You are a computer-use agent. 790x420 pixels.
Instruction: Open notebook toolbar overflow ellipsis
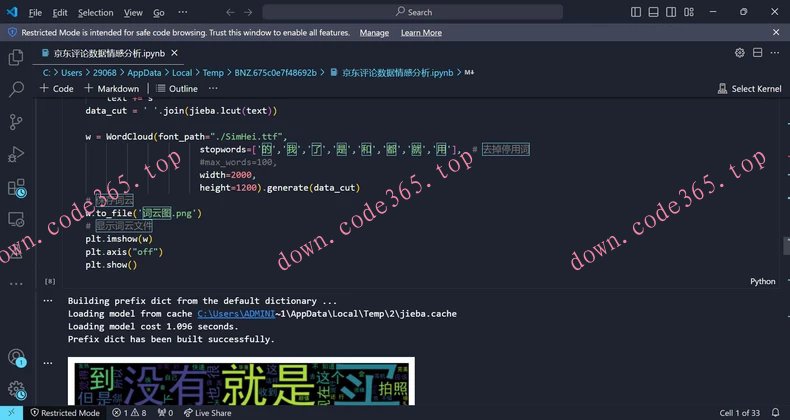[213, 89]
